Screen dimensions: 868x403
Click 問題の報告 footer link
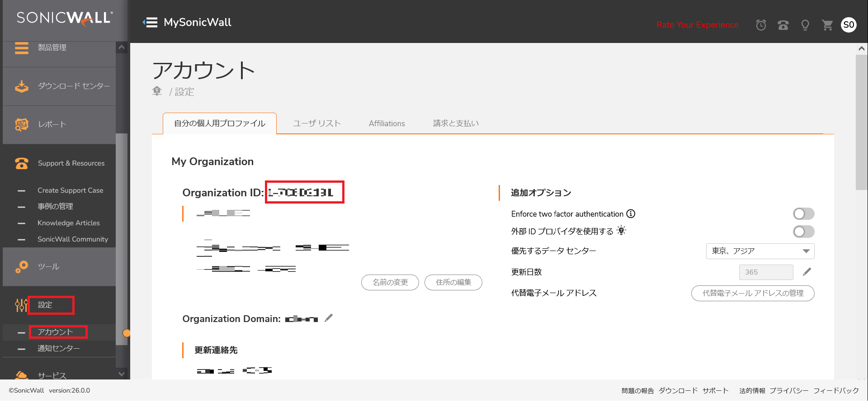pyautogui.click(x=637, y=391)
